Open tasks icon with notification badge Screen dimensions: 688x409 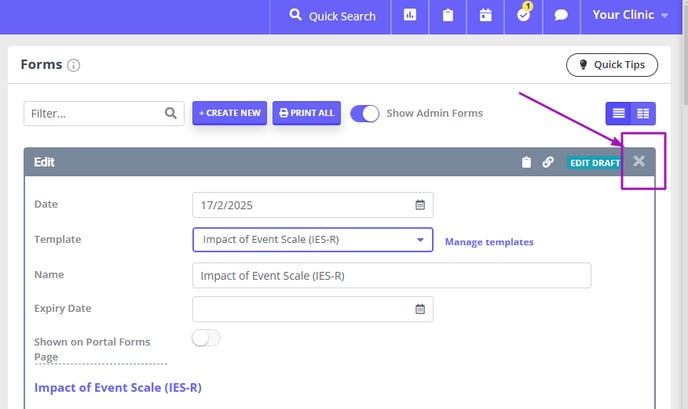(x=523, y=13)
